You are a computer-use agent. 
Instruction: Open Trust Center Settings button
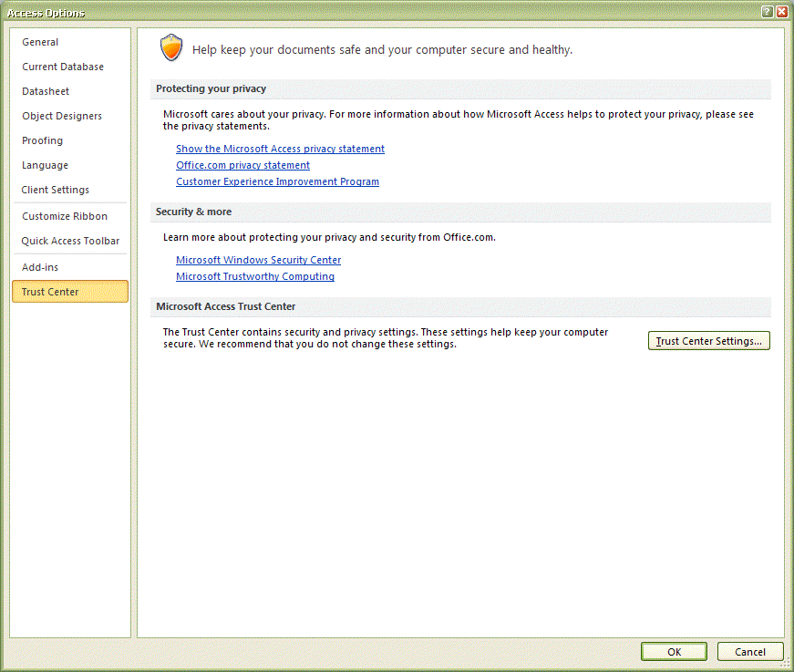(x=709, y=341)
